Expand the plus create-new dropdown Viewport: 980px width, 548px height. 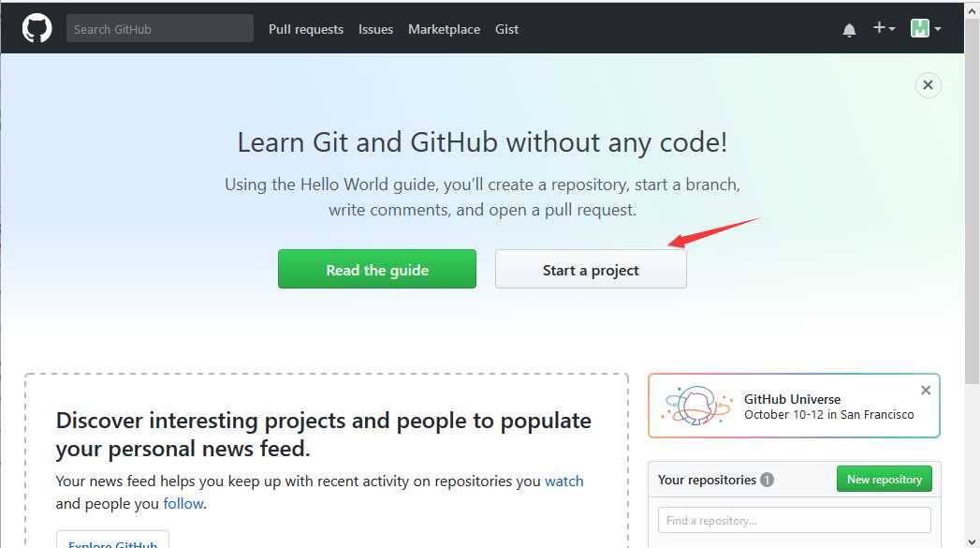[x=884, y=28]
